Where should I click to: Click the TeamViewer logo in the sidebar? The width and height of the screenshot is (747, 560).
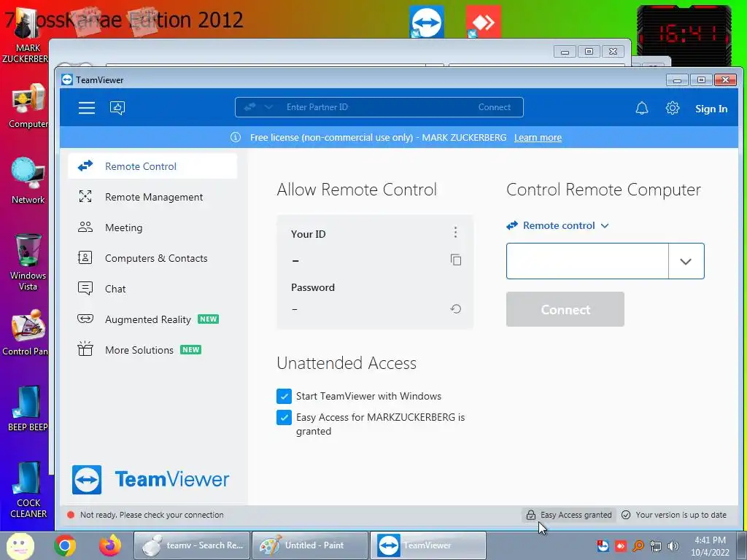tap(150, 480)
